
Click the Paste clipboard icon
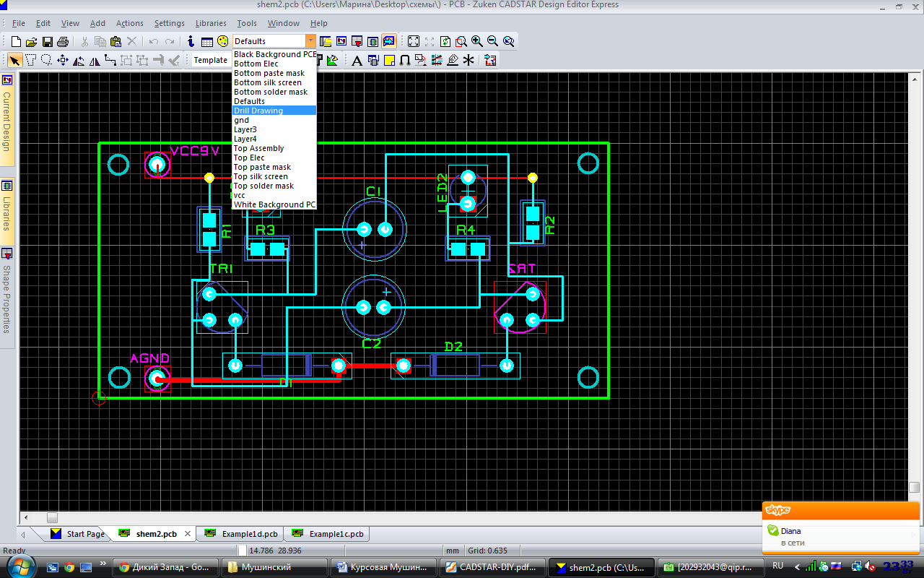point(115,41)
